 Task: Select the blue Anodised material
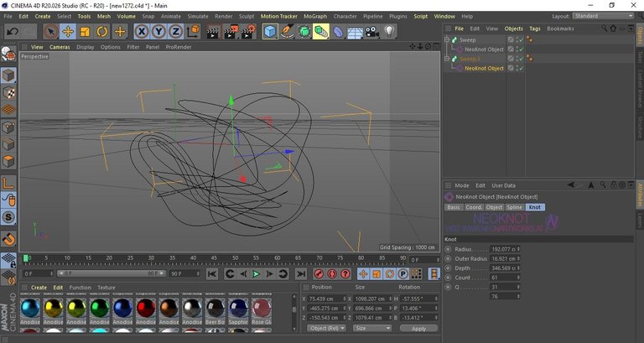tap(122, 310)
